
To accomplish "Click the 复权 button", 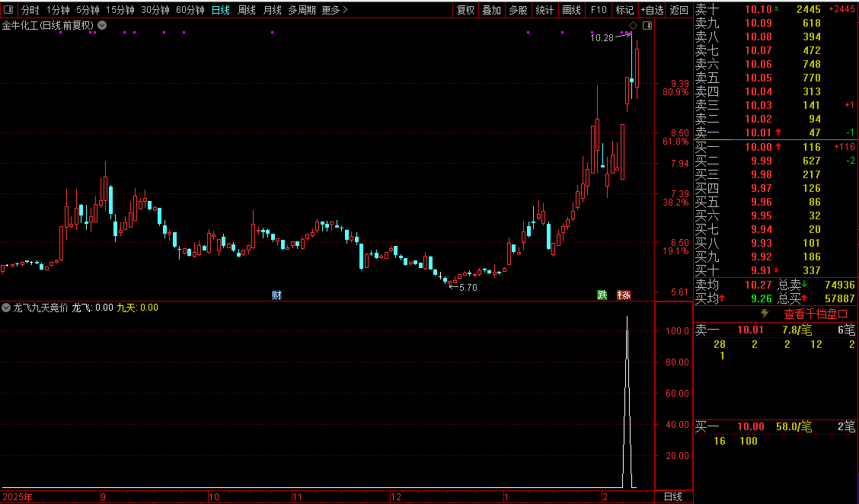I will point(465,10).
